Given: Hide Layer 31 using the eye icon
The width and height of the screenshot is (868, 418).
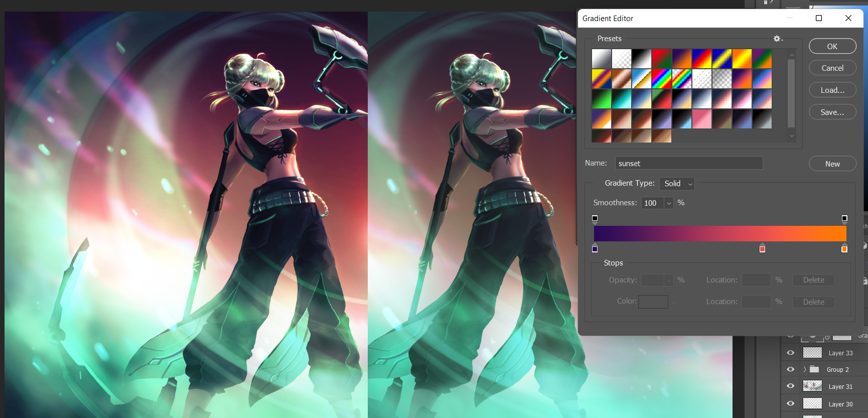Looking at the screenshot, I should [x=791, y=386].
